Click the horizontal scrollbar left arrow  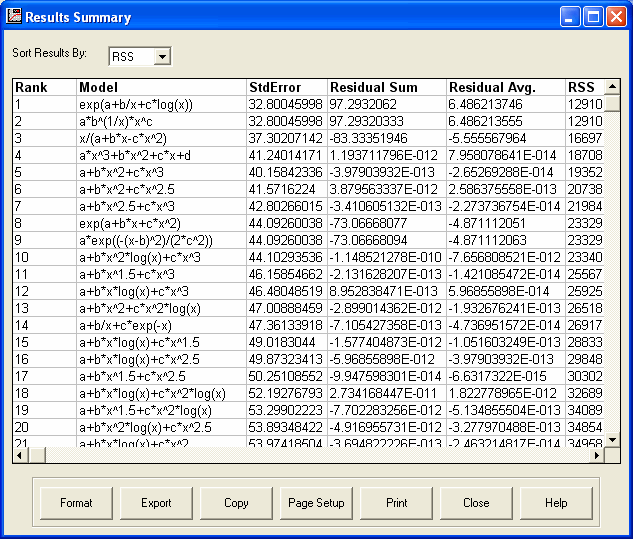click(20, 455)
